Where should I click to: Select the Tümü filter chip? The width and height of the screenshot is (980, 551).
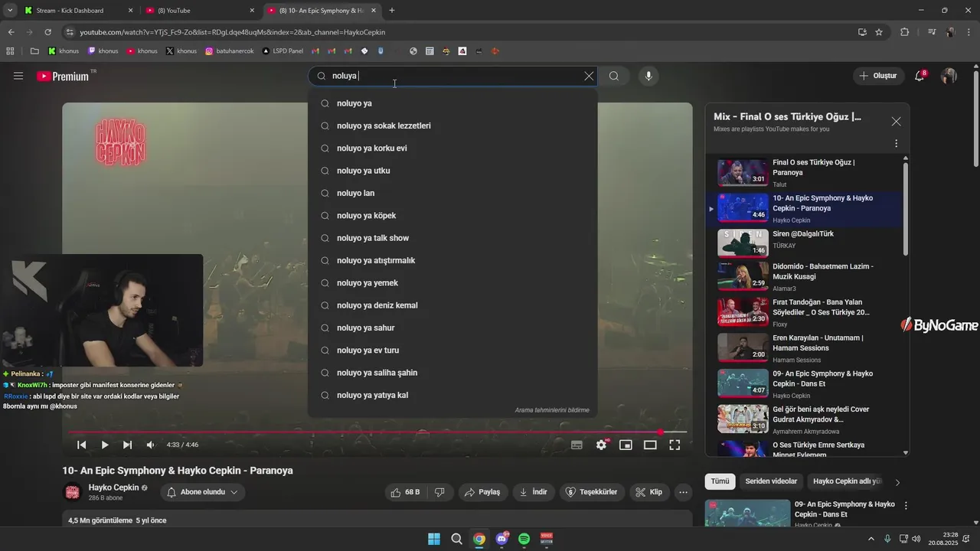[720, 481]
